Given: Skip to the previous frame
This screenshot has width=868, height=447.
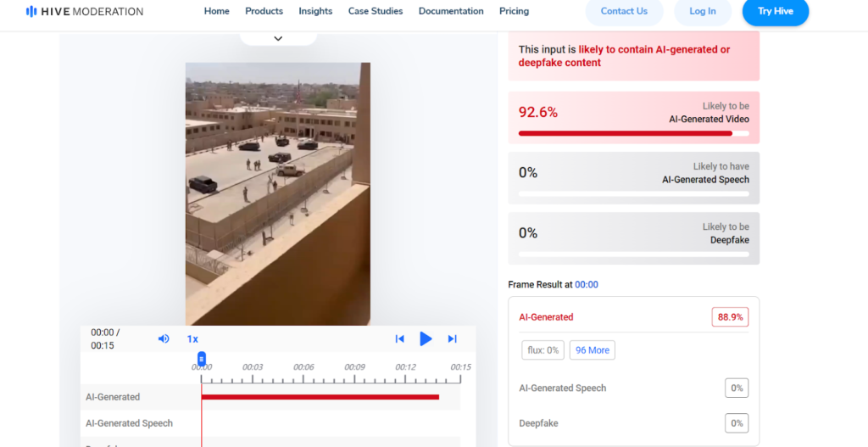Looking at the screenshot, I should tap(399, 339).
